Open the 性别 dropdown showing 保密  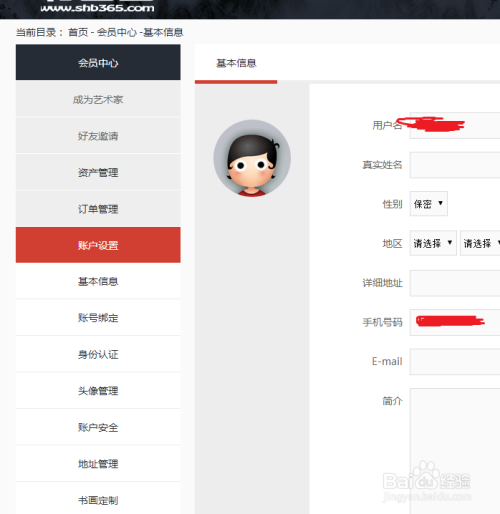click(x=429, y=204)
